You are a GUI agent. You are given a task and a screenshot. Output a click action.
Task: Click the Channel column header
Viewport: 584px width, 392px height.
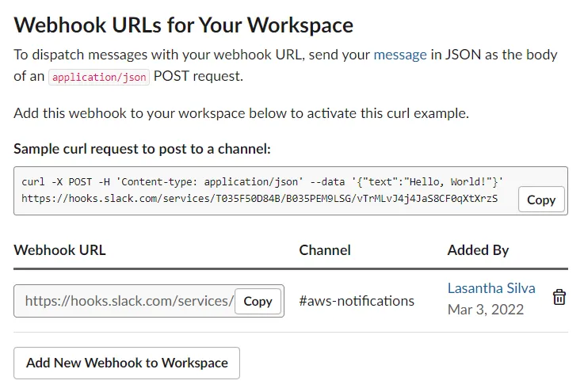point(325,249)
